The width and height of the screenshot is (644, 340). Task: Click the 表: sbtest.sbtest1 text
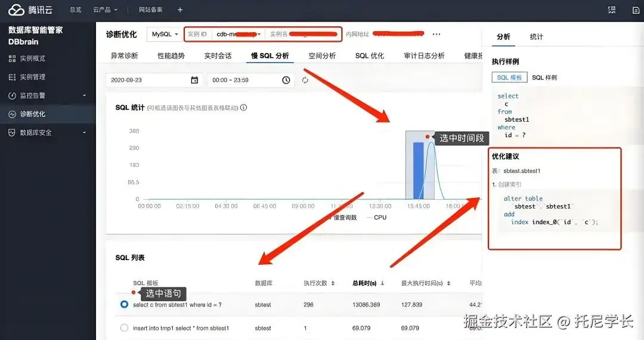[516, 171]
